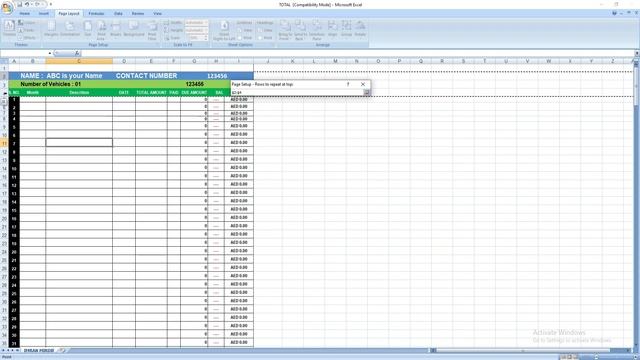Viewport: 640px width, 360px height.
Task: Select the Page Layout tab
Action: [69, 13]
